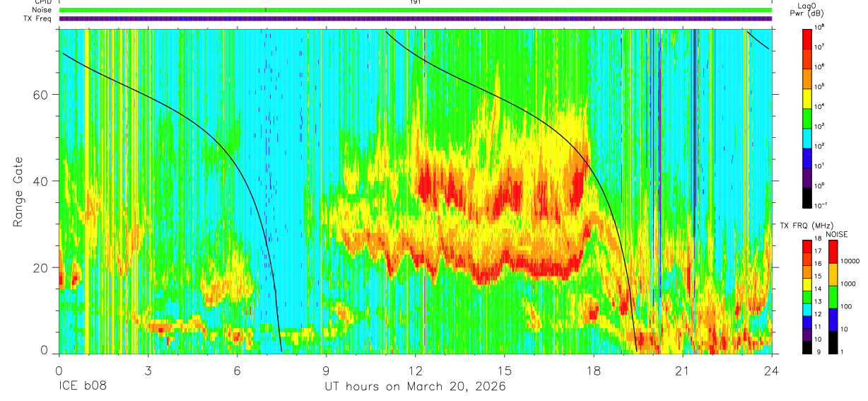Click the x-axis tick label 24
868x401 pixels.
[x=772, y=370]
